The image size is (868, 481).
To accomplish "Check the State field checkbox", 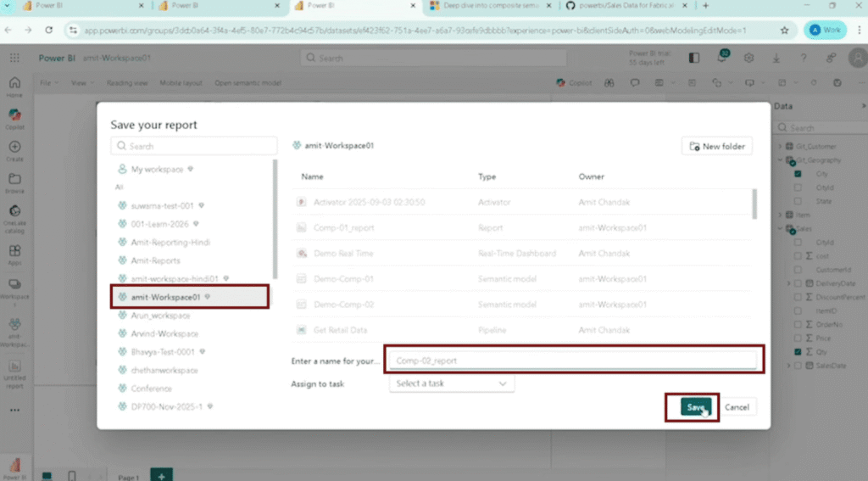I will (x=798, y=201).
